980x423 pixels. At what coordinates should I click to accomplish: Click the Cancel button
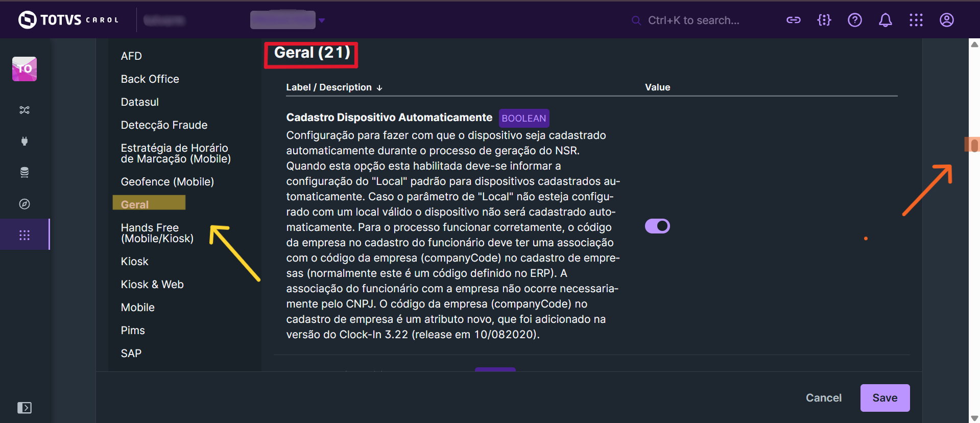[x=823, y=398]
